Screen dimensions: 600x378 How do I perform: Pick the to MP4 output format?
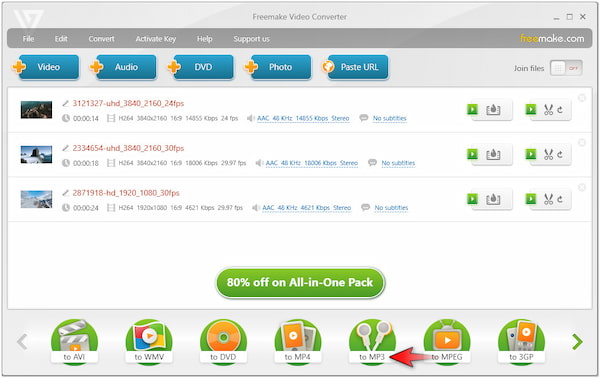pyautogui.click(x=298, y=342)
